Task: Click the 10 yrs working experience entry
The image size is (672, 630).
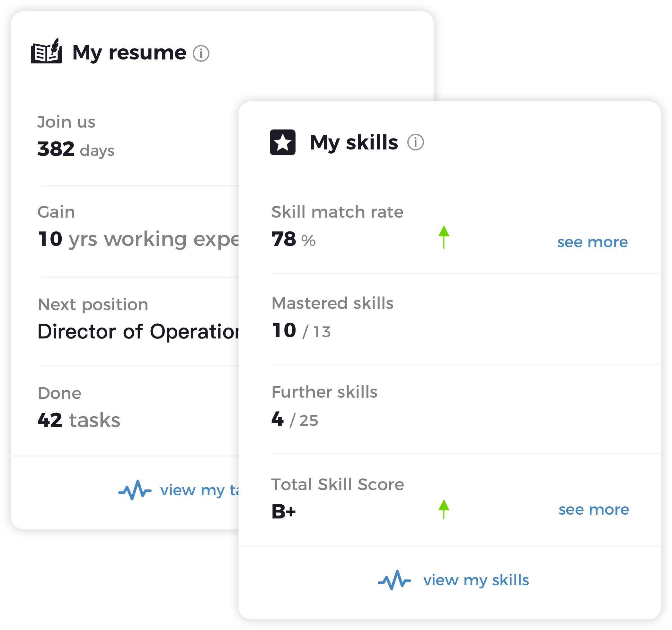Action: click(138, 240)
